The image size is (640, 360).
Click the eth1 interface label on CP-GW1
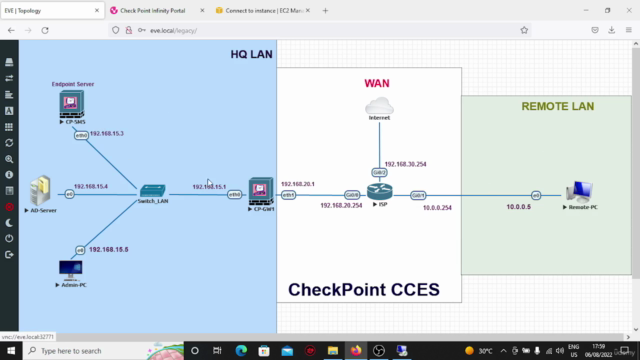point(288,195)
